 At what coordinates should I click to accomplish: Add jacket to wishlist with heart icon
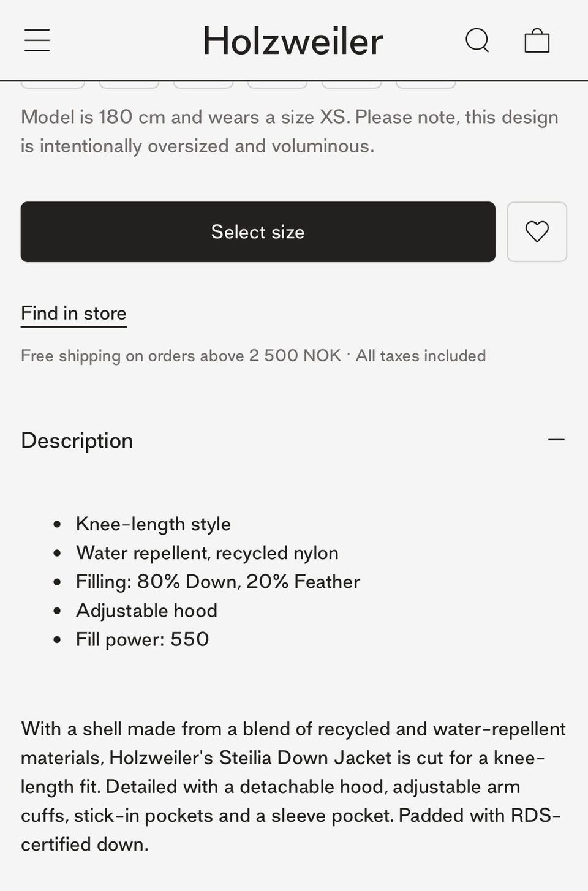(537, 232)
